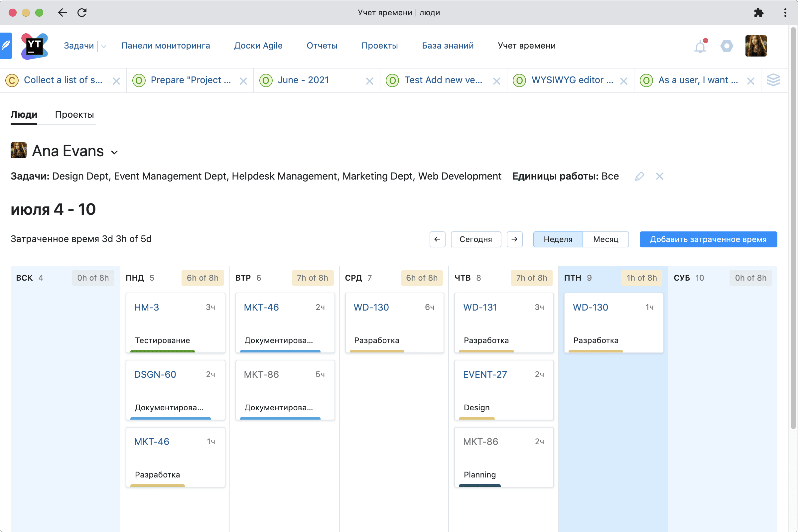This screenshot has width=798, height=532.
Task: Click the settings gear icon
Action: [x=726, y=46]
